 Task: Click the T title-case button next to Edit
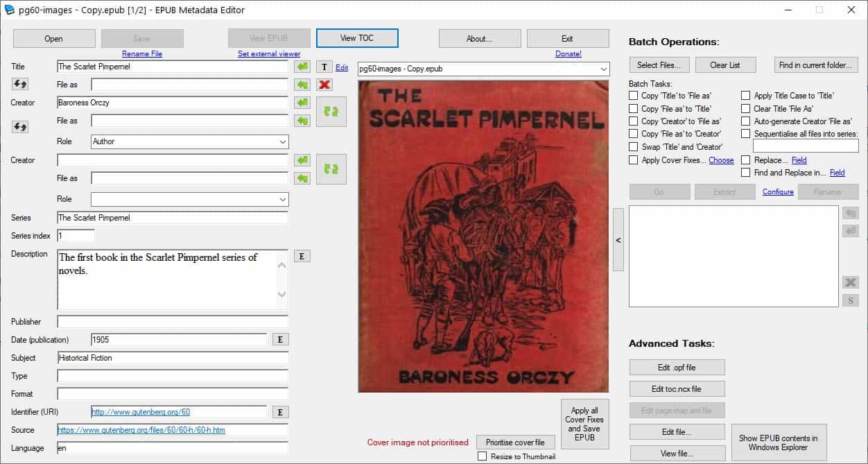click(x=324, y=67)
